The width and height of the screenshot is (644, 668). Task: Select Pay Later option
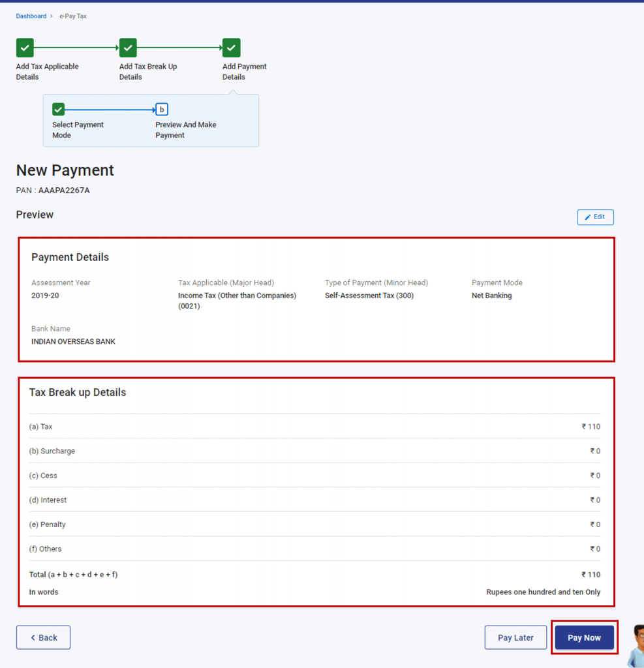tap(515, 637)
